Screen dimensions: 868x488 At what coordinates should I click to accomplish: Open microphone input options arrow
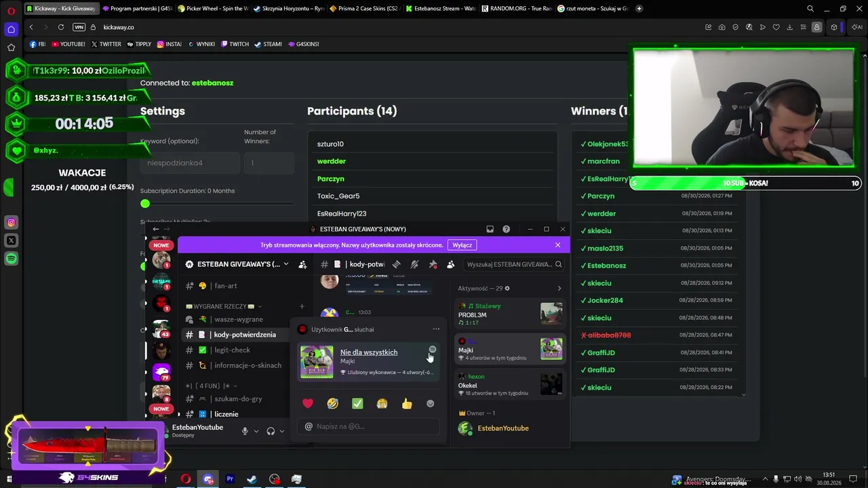(256, 431)
